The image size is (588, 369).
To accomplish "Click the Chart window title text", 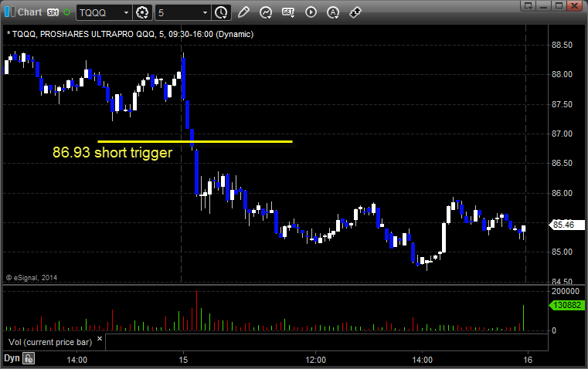I will tap(30, 12).
